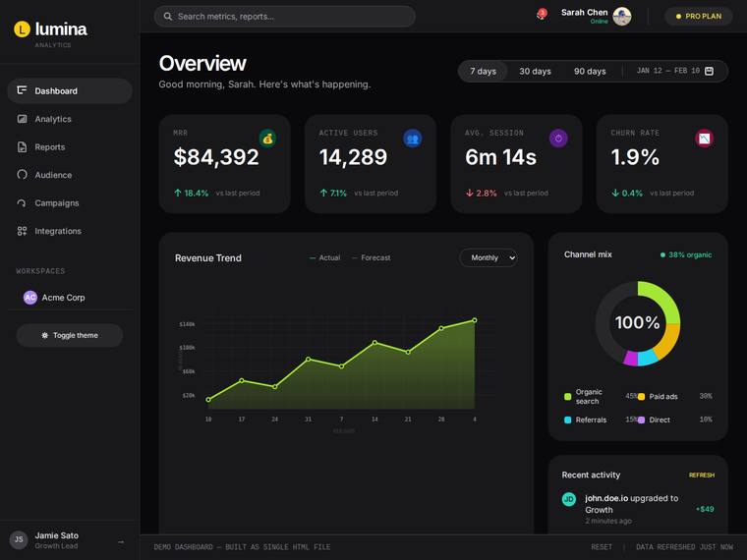Open Dashboard in the sidebar menu
The height and width of the screenshot is (560, 747).
point(70,90)
